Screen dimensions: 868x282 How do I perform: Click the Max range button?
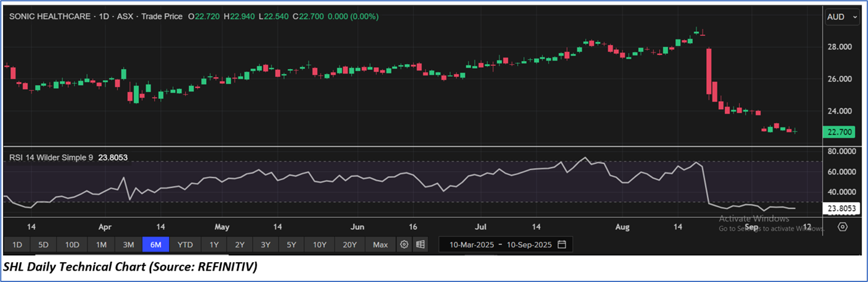(380, 244)
